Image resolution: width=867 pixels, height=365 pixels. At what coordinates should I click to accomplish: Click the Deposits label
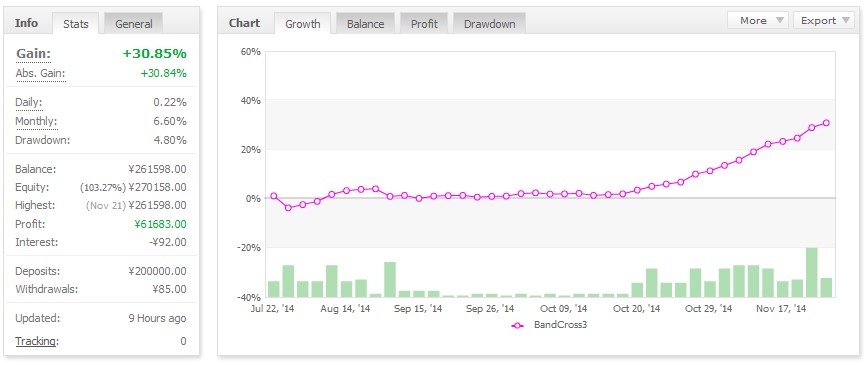(x=38, y=272)
